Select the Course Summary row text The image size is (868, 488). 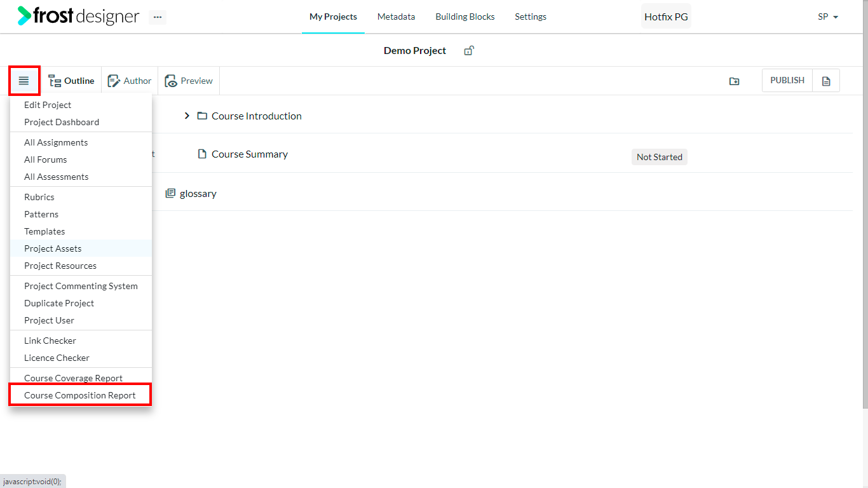250,154
